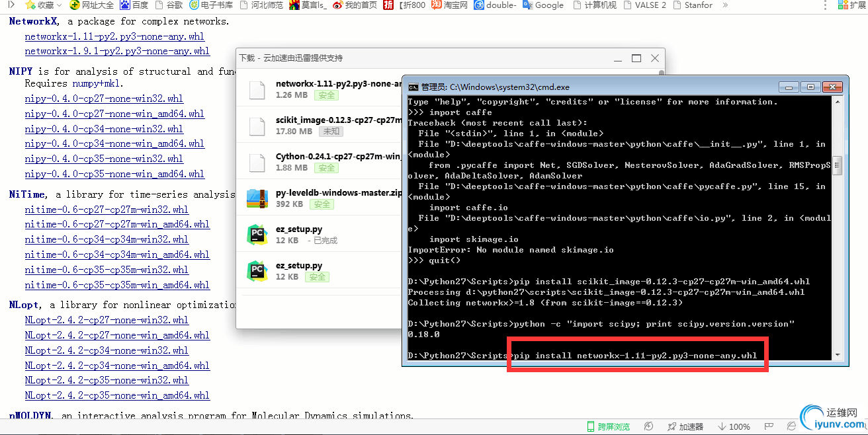
Task: Click the cmd.exe title bar icon
Action: click(x=413, y=87)
